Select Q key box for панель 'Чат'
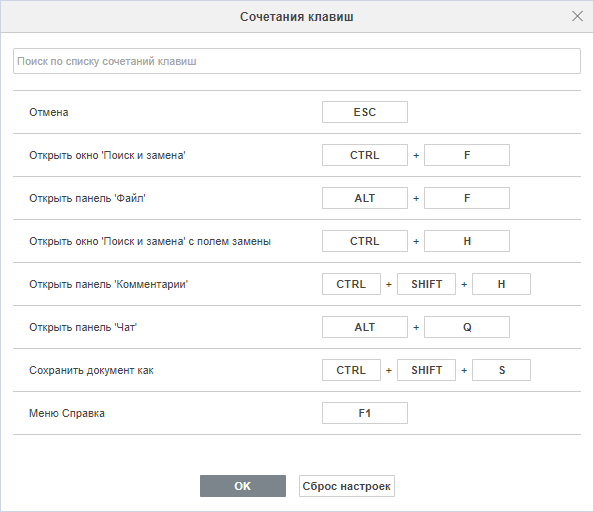Screen dimensions: 594x512 (x=467, y=327)
